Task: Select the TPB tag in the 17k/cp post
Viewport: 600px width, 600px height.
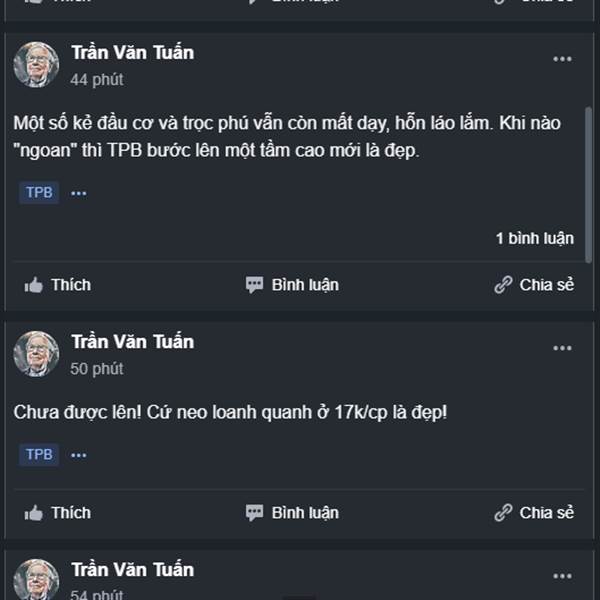Action: [39, 455]
